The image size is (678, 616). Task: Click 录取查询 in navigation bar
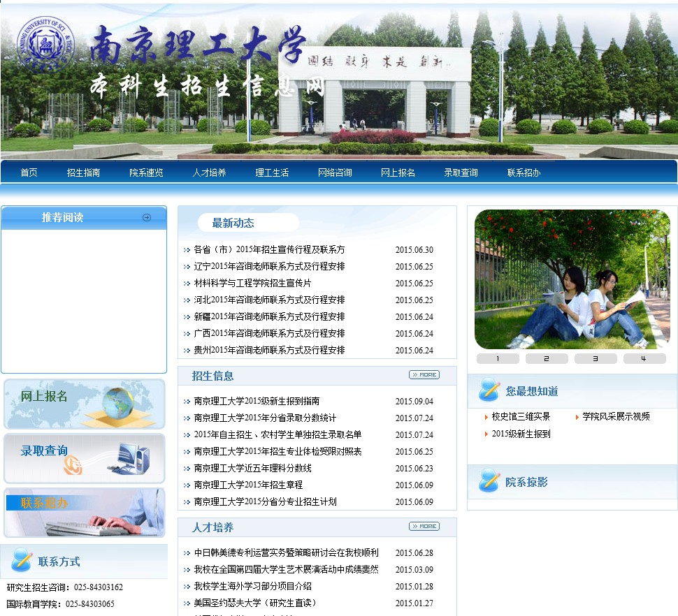tap(461, 173)
